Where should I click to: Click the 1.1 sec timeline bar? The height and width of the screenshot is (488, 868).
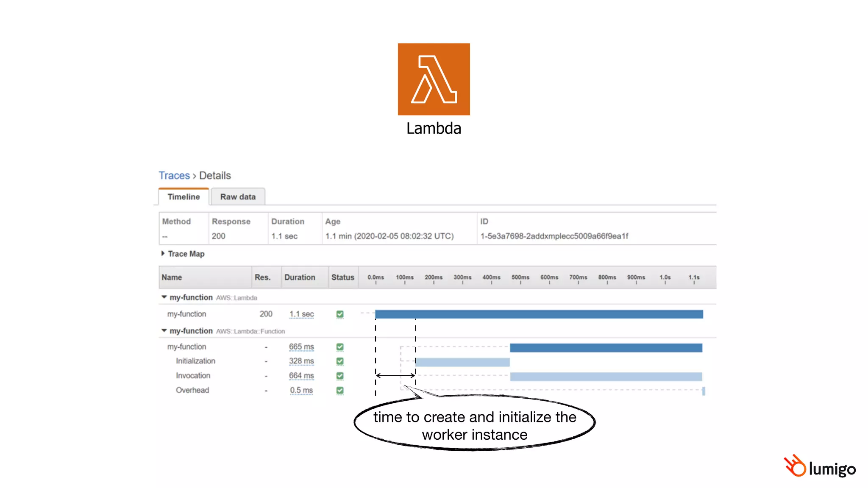tap(539, 314)
